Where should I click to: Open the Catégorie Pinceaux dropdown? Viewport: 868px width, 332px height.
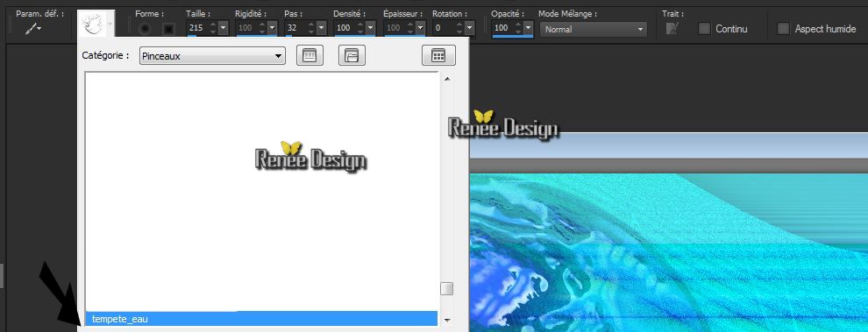coord(212,56)
